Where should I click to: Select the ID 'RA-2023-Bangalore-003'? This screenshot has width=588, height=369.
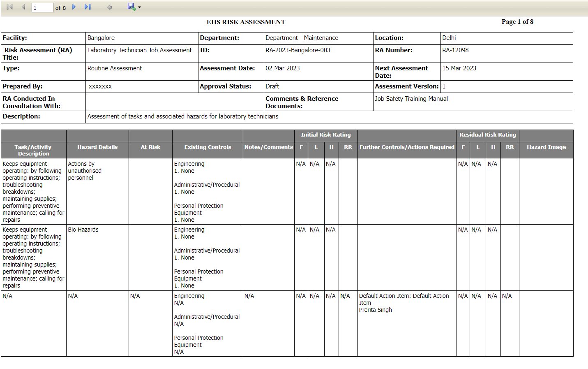point(298,50)
